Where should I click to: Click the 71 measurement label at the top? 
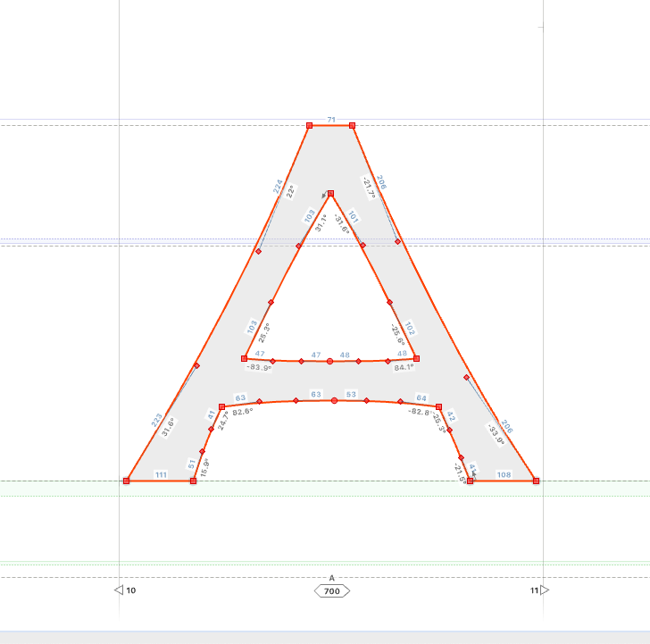(331, 120)
